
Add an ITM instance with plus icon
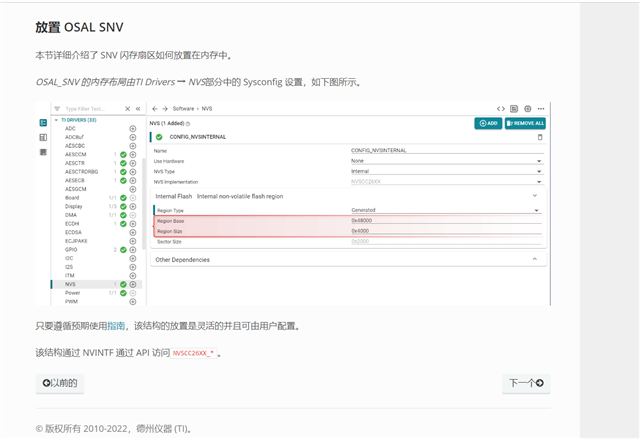[133, 276]
